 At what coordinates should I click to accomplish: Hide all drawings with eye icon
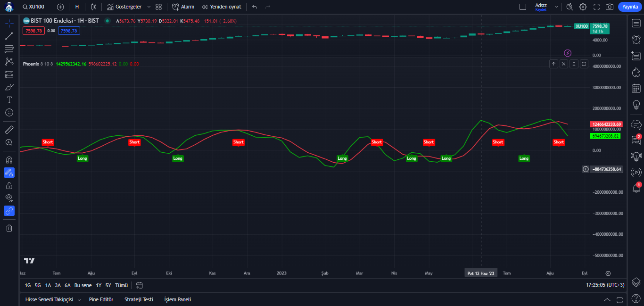click(x=9, y=198)
